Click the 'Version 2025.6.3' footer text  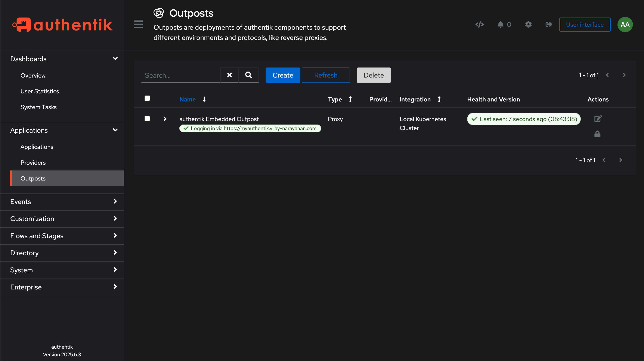coord(62,355)
